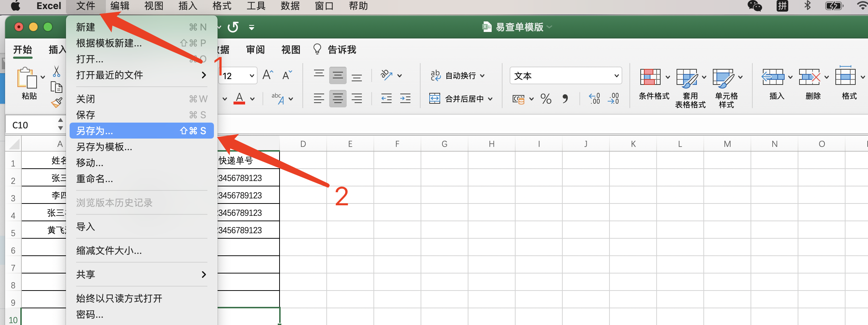Click the Delete cells 删除 icon
Screen dimensions: 868x325
tap(809, 77)
